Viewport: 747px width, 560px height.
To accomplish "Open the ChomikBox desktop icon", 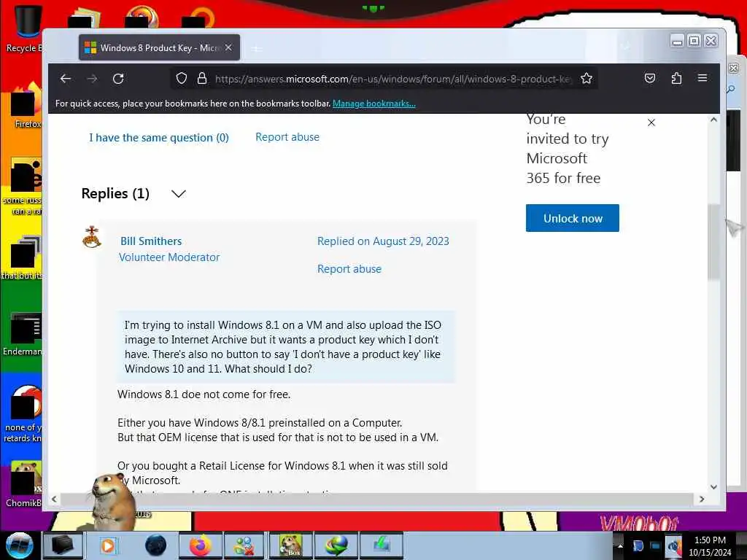I will click(x=24, y=483).
